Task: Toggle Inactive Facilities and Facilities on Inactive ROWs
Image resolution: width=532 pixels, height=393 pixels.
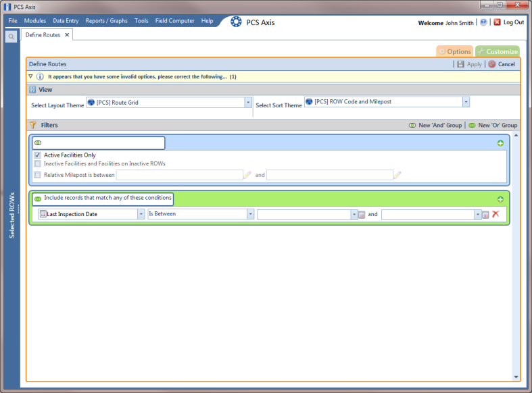Action: point(38,163)
